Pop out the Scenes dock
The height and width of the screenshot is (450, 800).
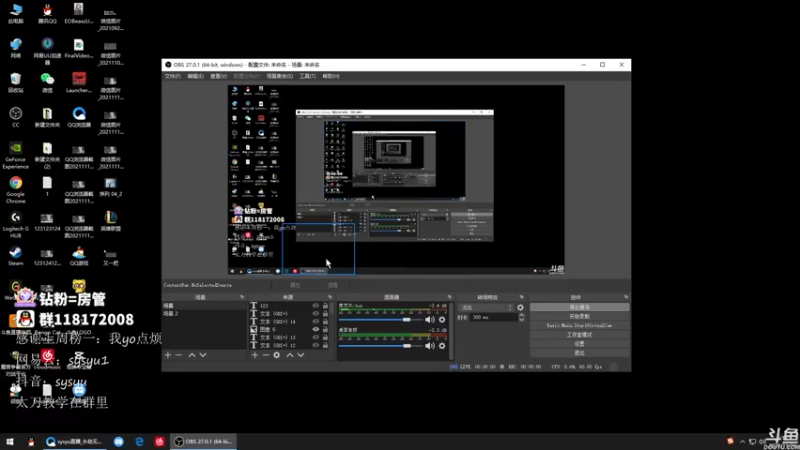[x=242, y=297]
